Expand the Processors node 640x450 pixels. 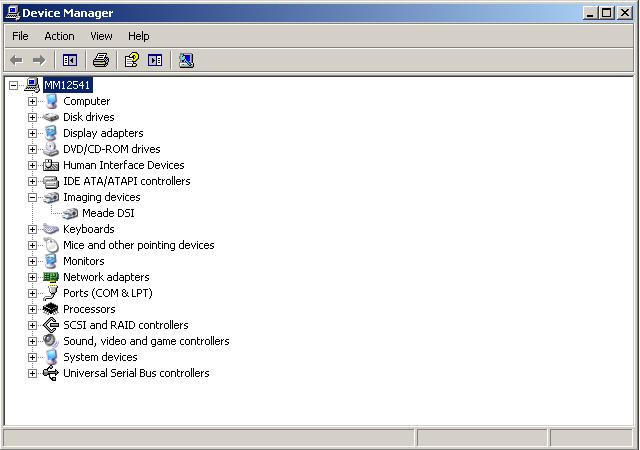coord(32,309)
